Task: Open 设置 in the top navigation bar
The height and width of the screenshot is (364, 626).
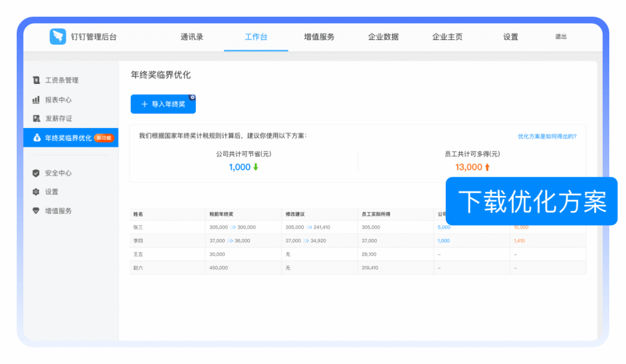Action: pos(511,37)
